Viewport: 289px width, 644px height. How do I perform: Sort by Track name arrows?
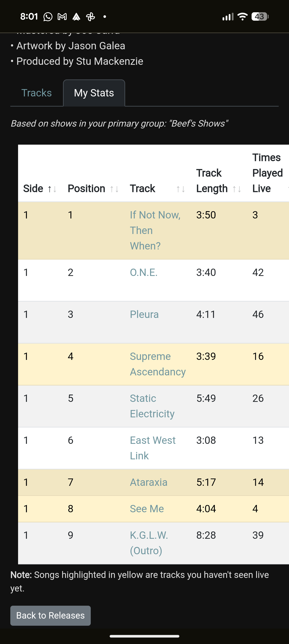(x=181, y=189)
